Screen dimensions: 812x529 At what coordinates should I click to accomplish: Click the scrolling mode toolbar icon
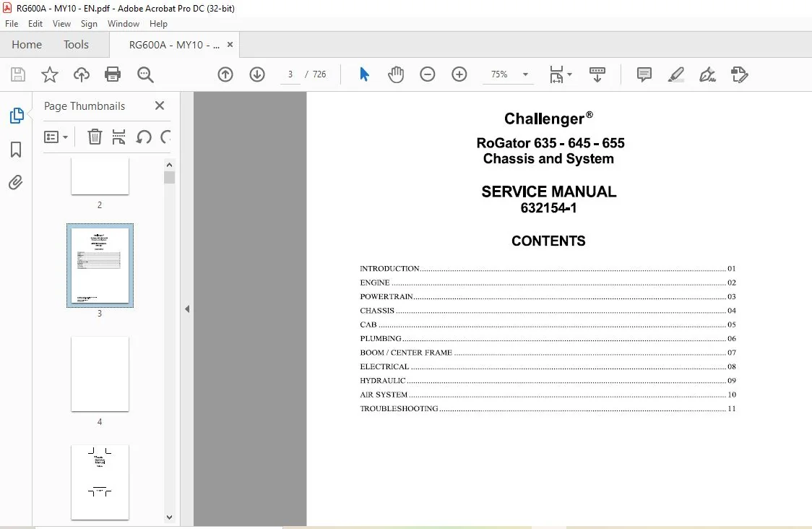tap(597, 74)
